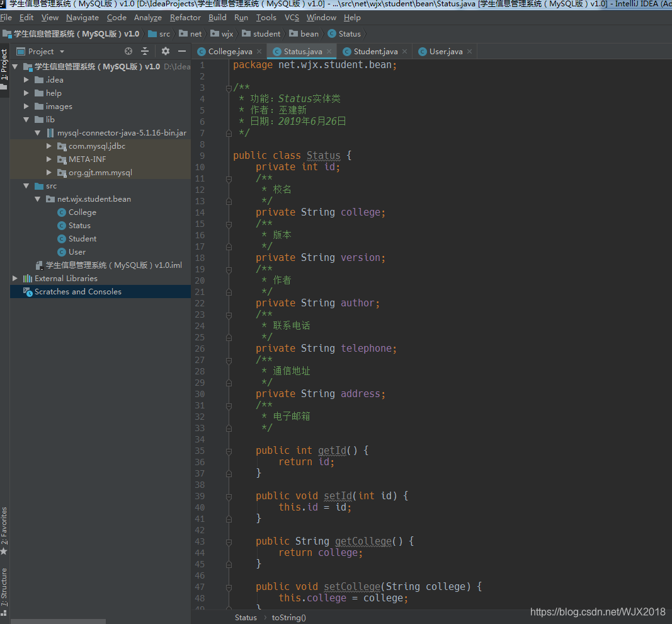Open the Refactor menu
This screenshot has width=672, height=624.
pyautogui.click(x=185, y=18)
